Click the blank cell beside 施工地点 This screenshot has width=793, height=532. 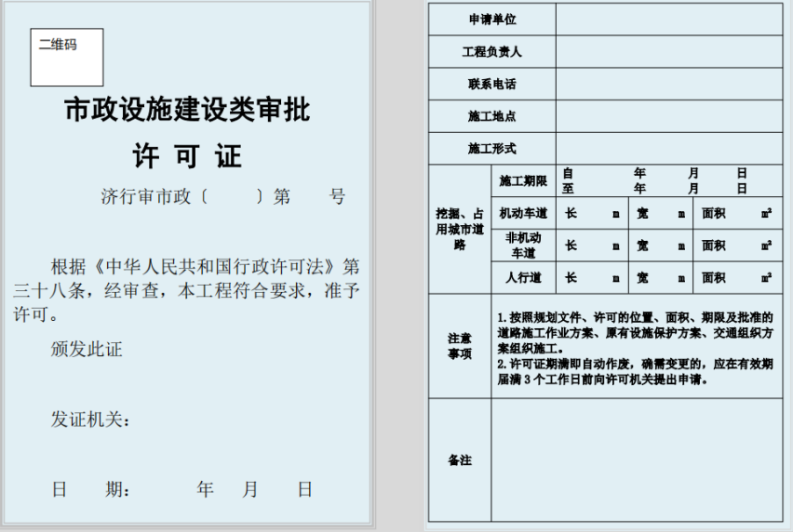tap(668, 116)
